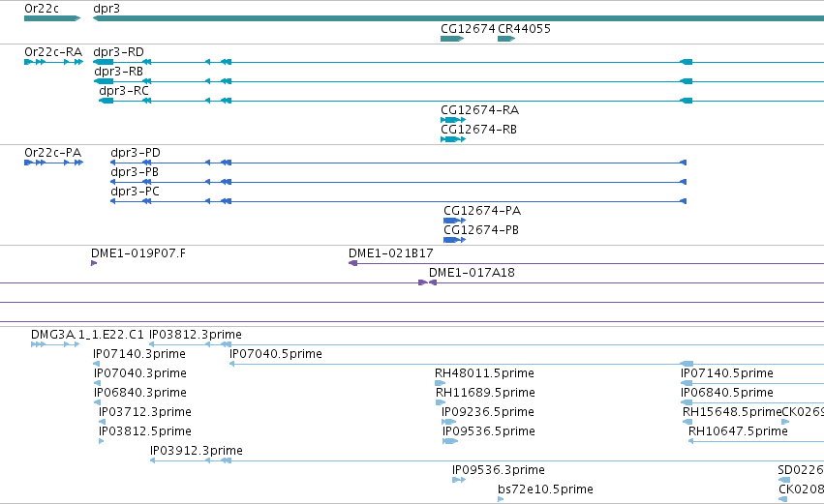Select the IP07040.3prime EST label

point(140,373)
